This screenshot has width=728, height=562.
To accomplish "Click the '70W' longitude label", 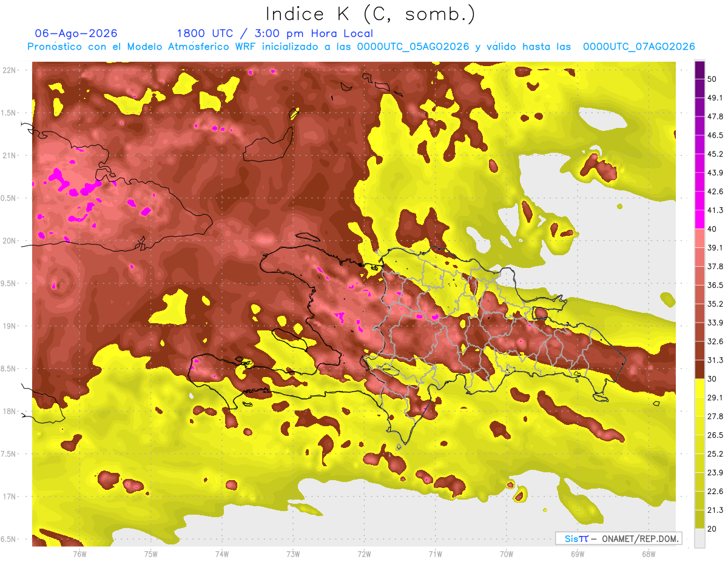I will (507, 554).
